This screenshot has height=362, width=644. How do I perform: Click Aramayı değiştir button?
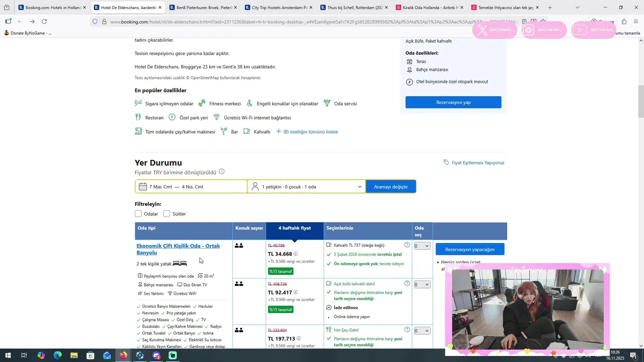pyautogui.click(x=391, y=187)
